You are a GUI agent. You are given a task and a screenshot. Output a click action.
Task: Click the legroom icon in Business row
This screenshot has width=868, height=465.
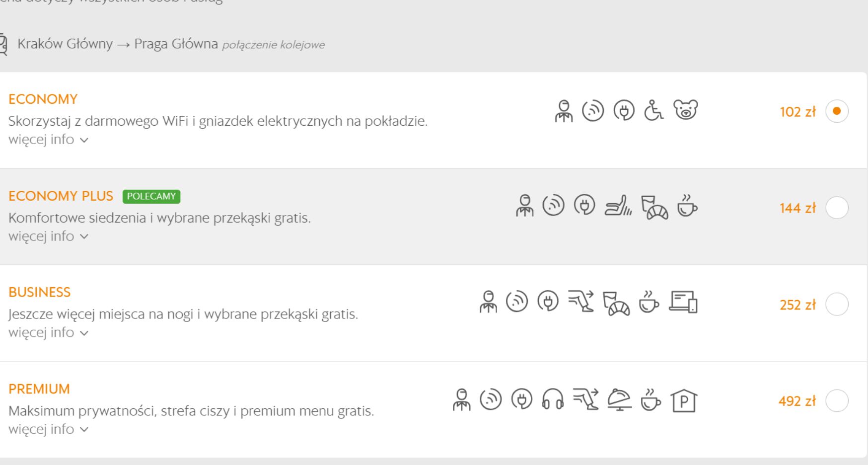click(x=581, y=302)
